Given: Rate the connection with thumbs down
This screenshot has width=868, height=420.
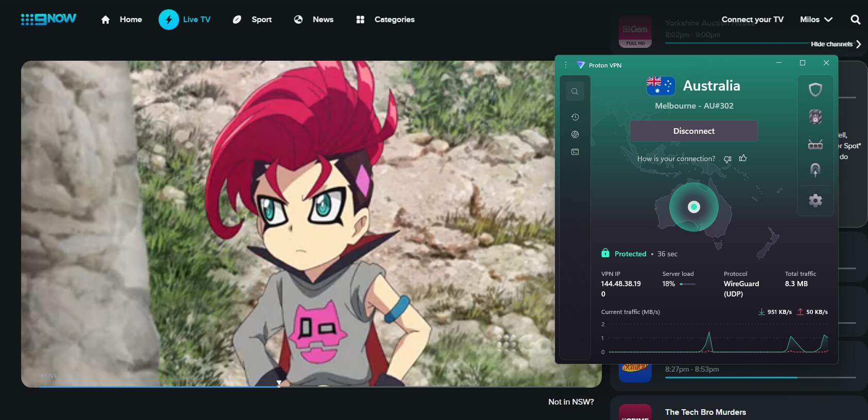Looking at the screenshot, I should pyautogui.click(x=727, y=159).
